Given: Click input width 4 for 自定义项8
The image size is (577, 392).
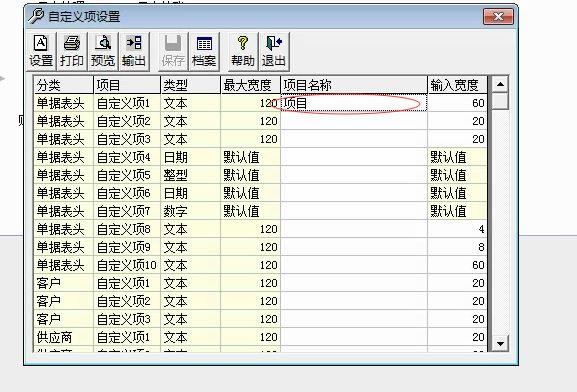Looking at the screenshot, I should click(457, 229).
